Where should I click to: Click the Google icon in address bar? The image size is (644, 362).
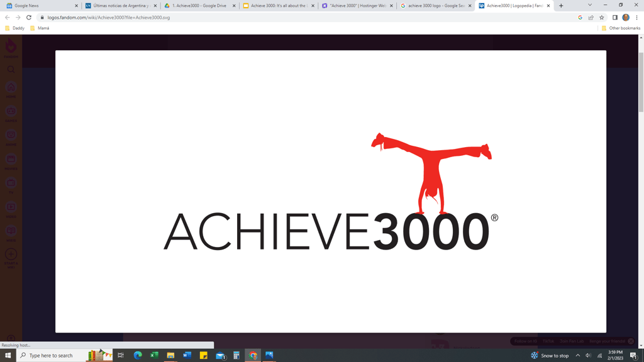click(x=580, y=17)
